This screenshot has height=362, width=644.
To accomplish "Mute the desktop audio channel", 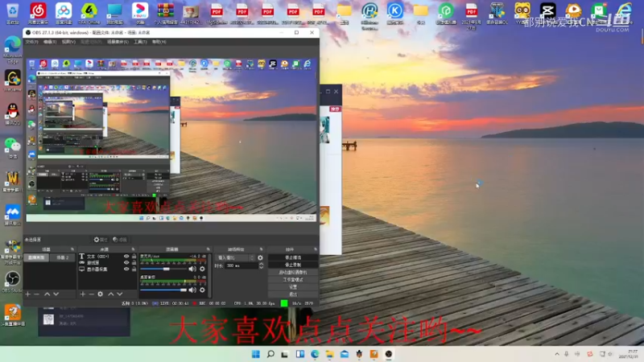I will (192, 290).
